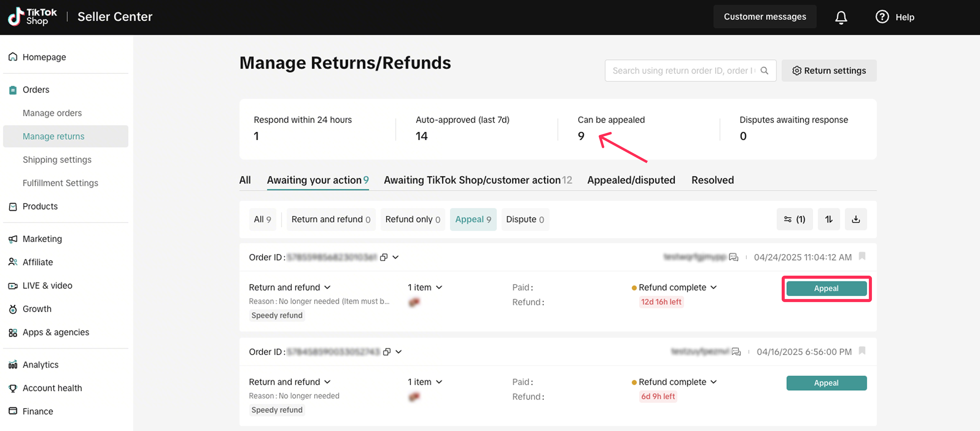Open Return settings
The height and width of the screenshot is (431, 980).
pos(829,71)
